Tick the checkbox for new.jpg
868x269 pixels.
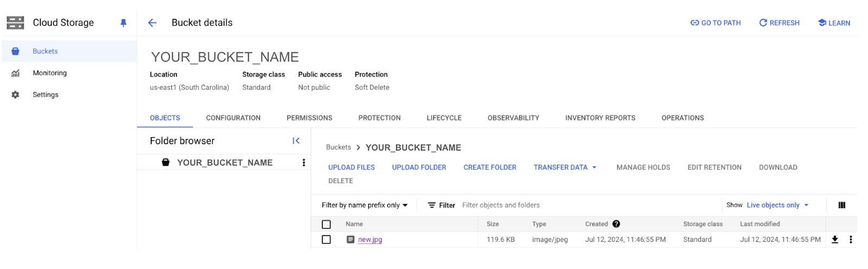326,240
